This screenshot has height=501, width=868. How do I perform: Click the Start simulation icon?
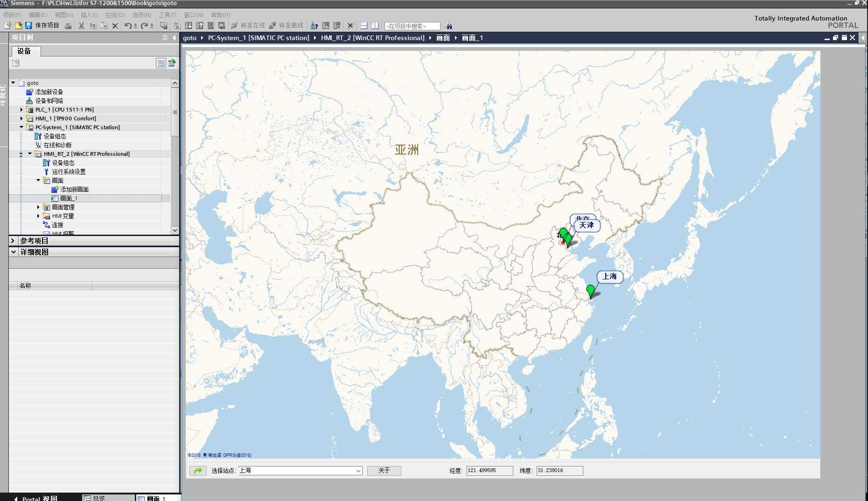tap(211, 26)
